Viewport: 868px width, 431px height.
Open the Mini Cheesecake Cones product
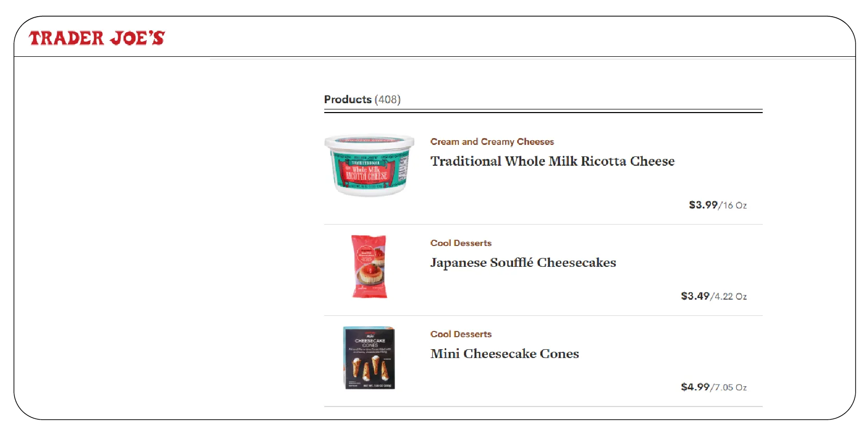coord(505,354)
